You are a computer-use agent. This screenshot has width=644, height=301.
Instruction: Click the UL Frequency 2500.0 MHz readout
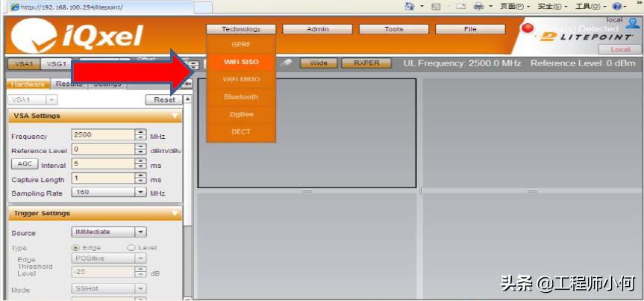tap(462, 63)
